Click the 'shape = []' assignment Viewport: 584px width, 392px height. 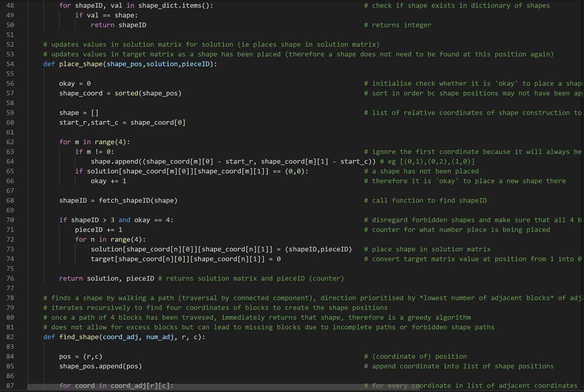click(x=79, y=113)
